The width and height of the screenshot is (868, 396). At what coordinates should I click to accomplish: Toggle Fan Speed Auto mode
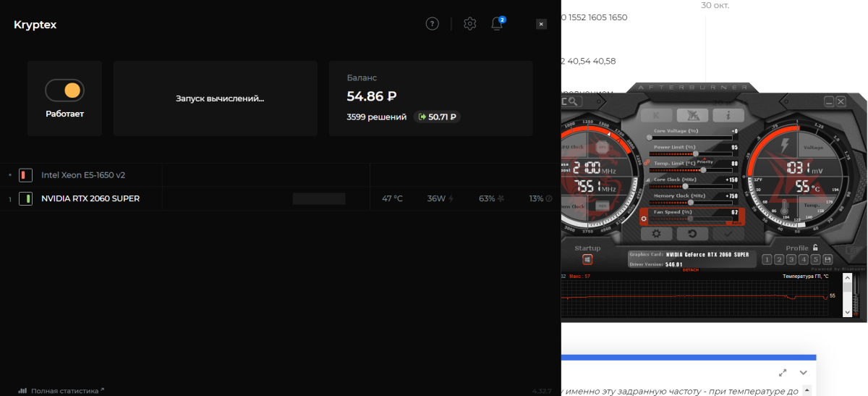pos(736,223)
